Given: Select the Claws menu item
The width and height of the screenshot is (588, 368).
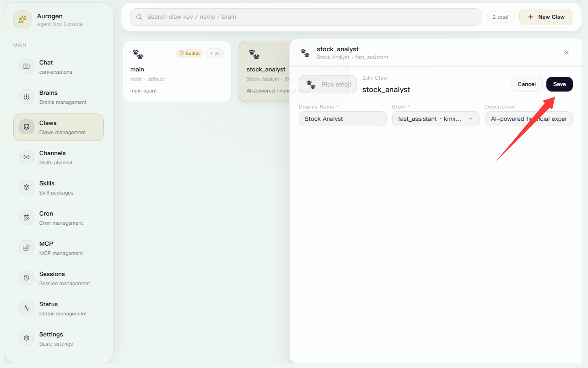Looking at the screenshot, I should pos(59,127).
